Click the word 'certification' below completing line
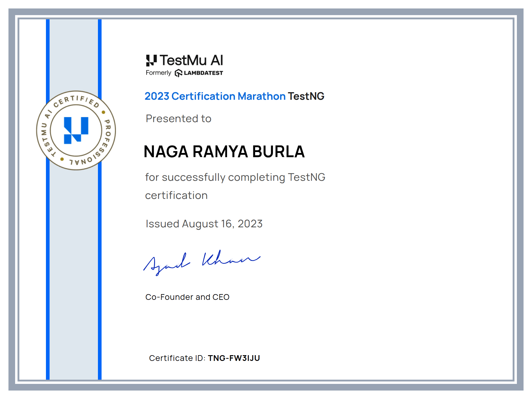 pos(176,195)
